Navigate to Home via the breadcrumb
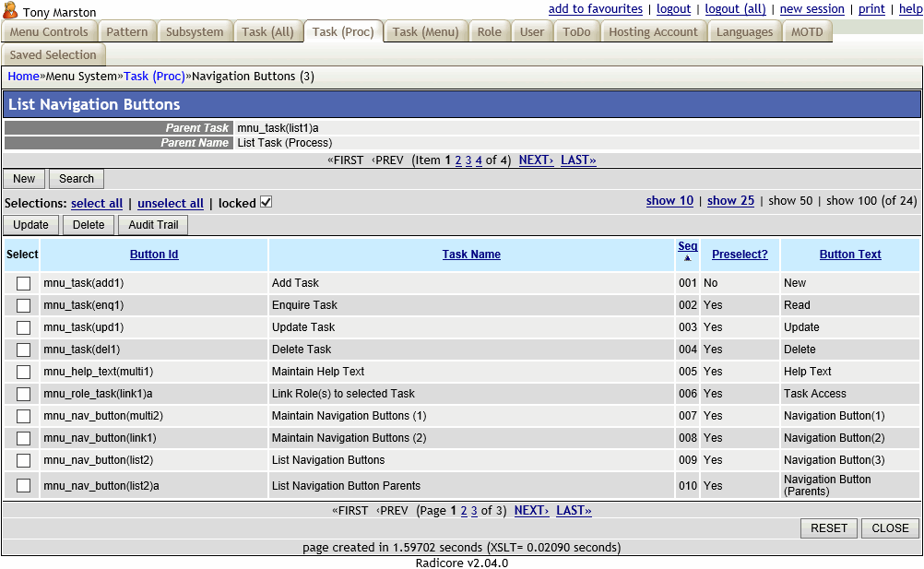Viewport: 924px width, 569px height. point(23,76)
